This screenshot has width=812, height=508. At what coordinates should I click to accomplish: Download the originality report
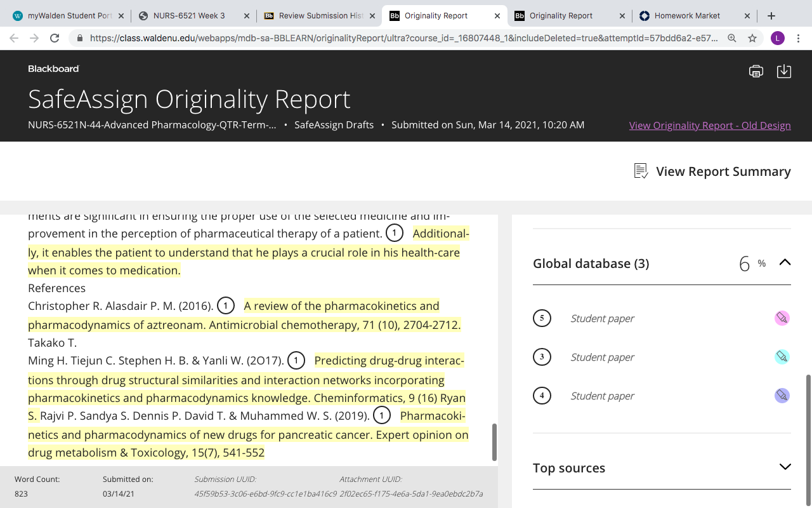(784, 71)
